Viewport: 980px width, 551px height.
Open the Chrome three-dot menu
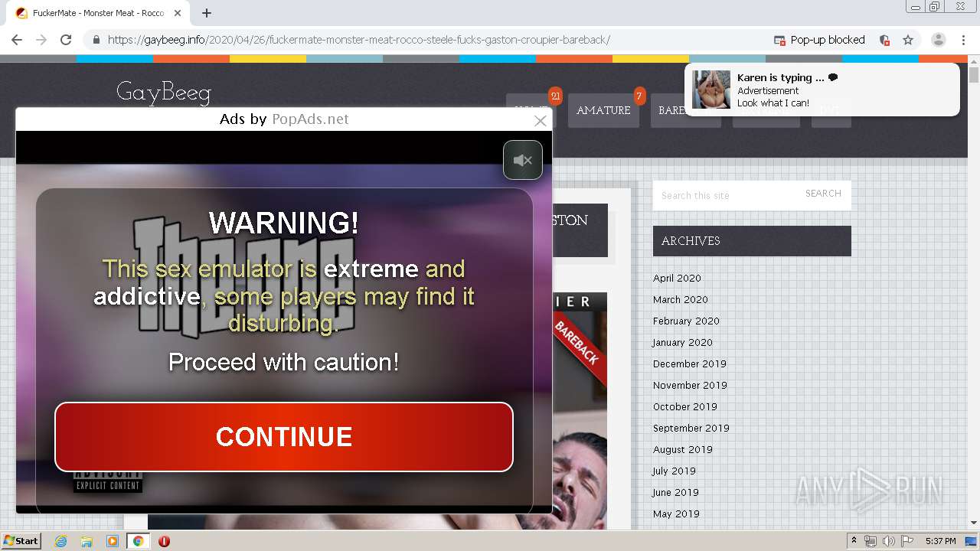963,40
